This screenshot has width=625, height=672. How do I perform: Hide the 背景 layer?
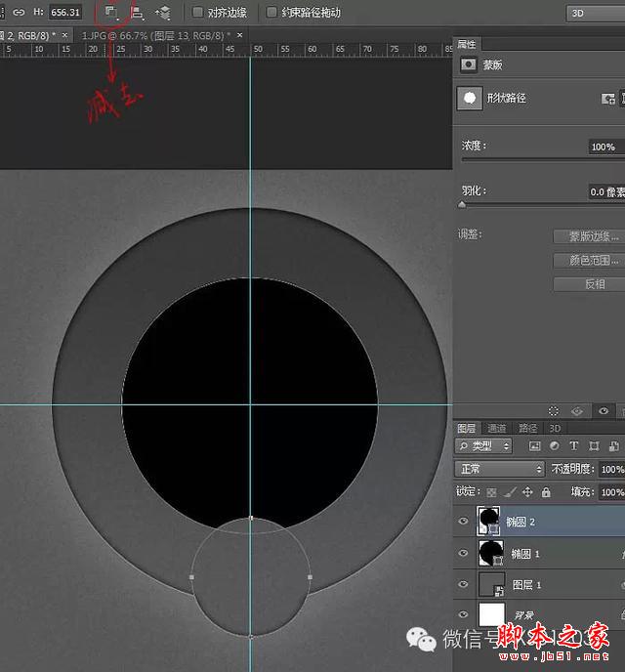coord(463,614)
